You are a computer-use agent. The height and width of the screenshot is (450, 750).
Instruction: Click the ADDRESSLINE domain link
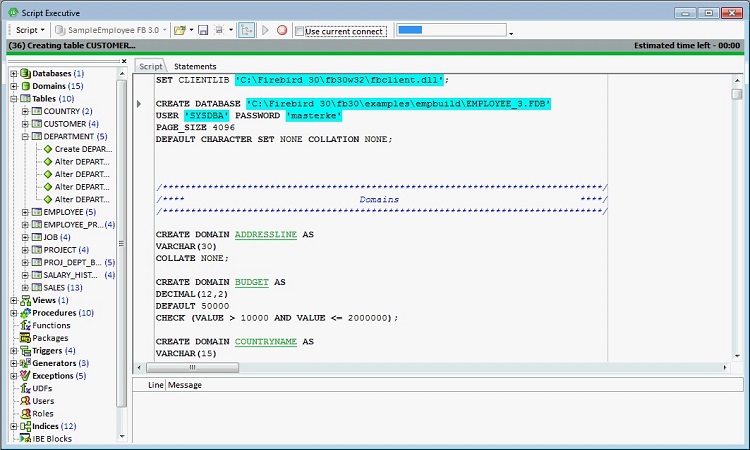click(267, 234)
